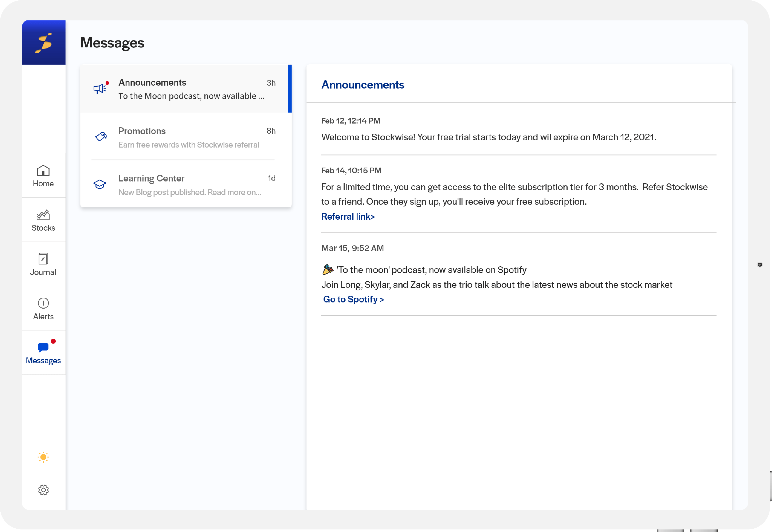Click the Promotions price tag icon
Image resolution: width=772 pixels, height=532 pixels.
pos(101,136)
